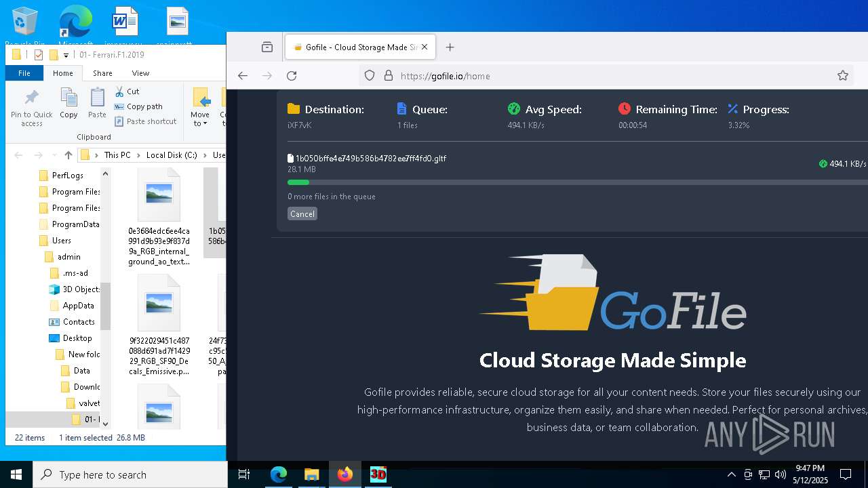Screen dimensions: 868x488
Task: Reload the Gofile page
Action: point(292,76)
